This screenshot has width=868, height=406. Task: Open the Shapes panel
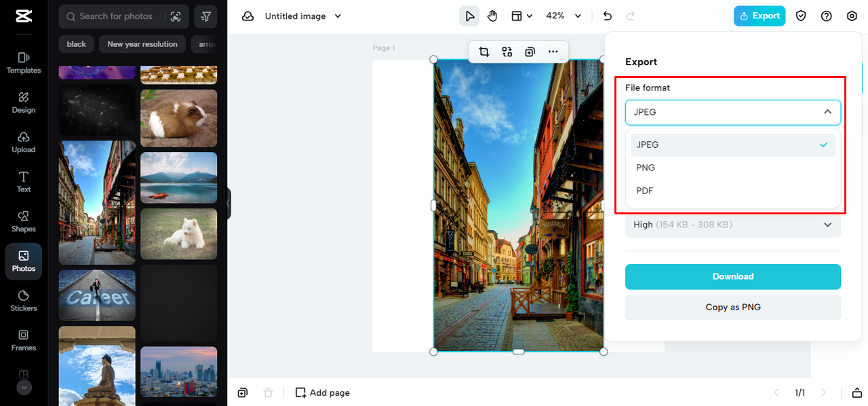(24, 221)
